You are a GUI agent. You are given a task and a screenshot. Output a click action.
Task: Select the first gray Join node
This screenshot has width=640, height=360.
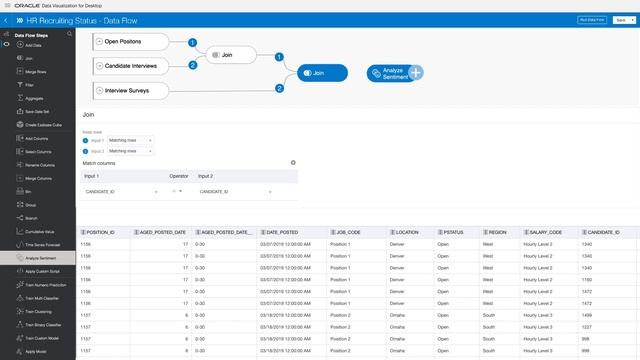click(x=231, y=55)
